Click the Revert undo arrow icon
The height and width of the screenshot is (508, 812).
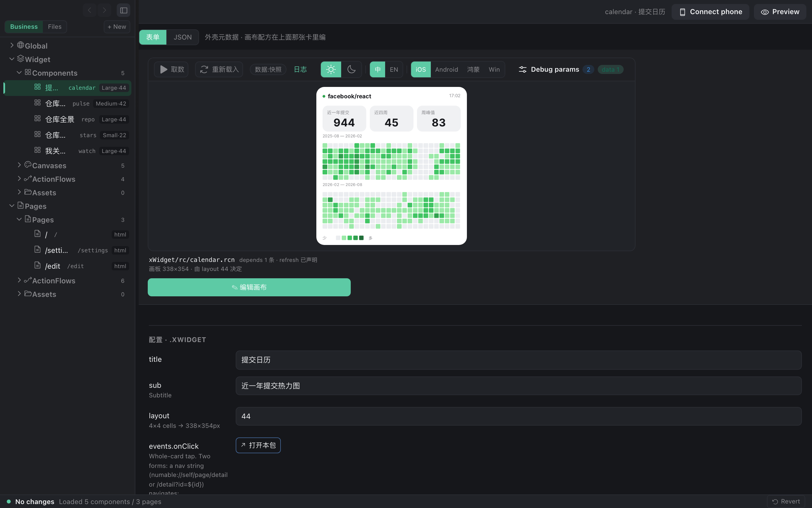click(775, 502)
